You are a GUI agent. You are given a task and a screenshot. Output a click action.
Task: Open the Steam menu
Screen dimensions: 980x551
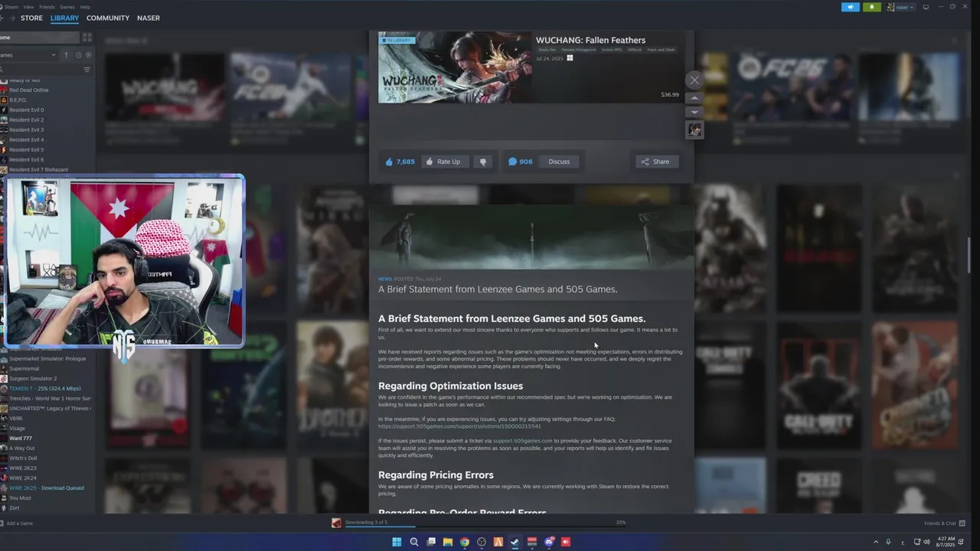tap(11, 7)
